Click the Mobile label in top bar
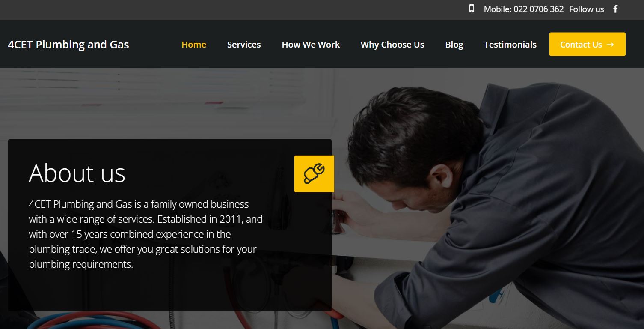644x329 pixels. (497, 9)
